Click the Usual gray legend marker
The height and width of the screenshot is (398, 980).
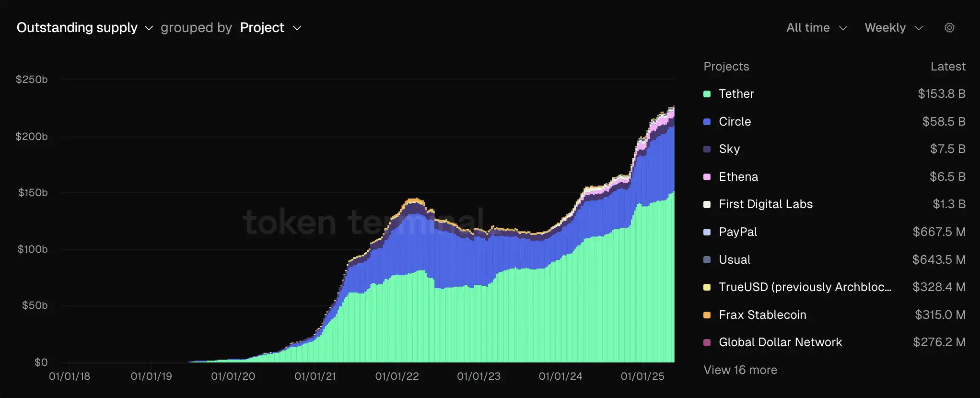707,260
